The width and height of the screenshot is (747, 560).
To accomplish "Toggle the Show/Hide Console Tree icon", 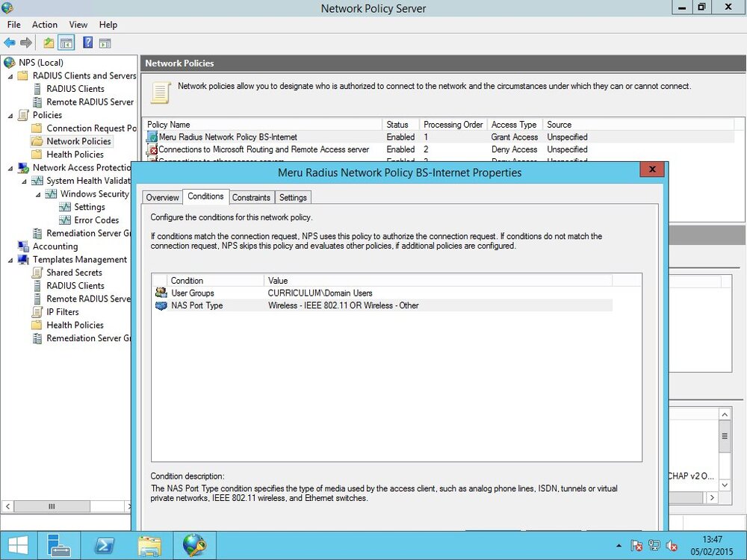I will [66, 43].
